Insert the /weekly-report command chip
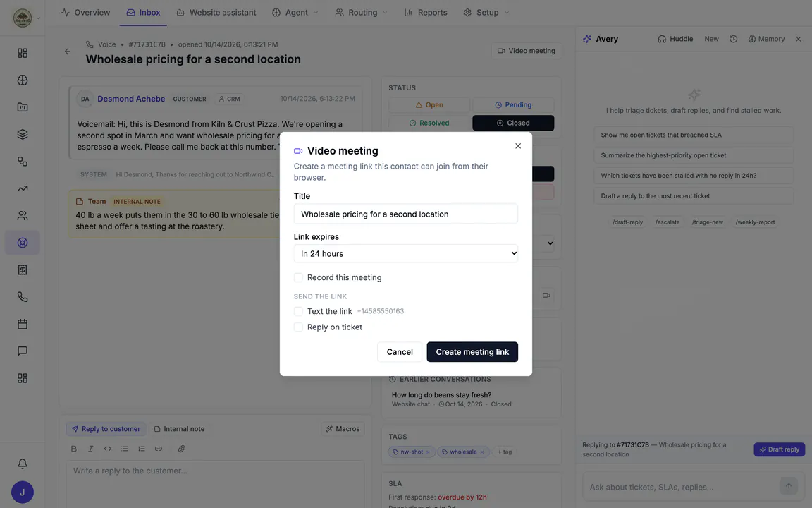This screenshot has width=812, height=508. tap(755, 222)
